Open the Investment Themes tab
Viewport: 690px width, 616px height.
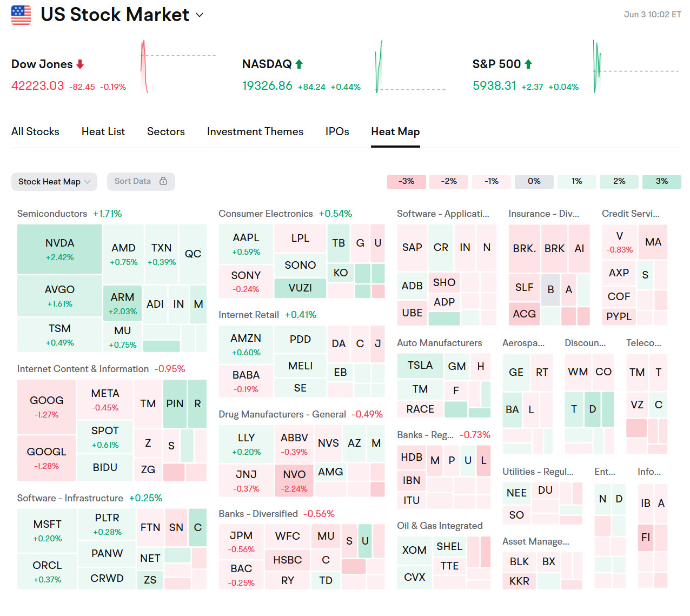pyautogui.click(x=255, y=131)
